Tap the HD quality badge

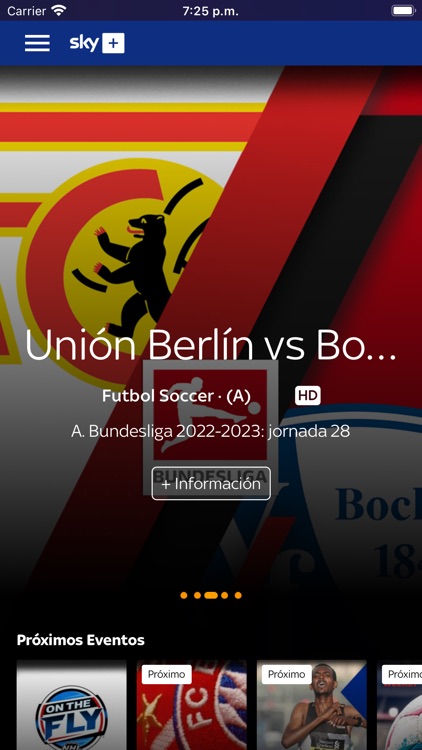[x=308, y=396]
